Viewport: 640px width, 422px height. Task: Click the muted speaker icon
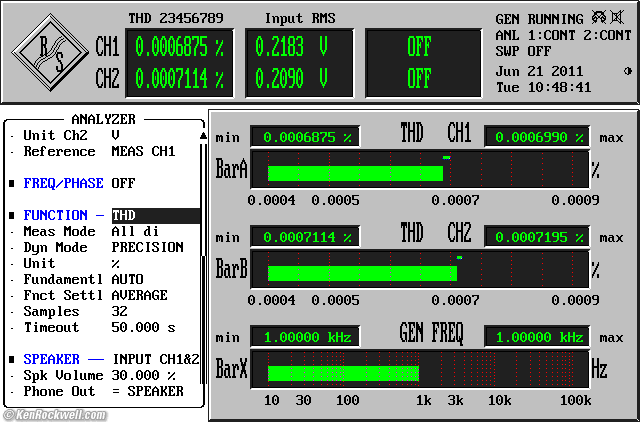point(617,18)
